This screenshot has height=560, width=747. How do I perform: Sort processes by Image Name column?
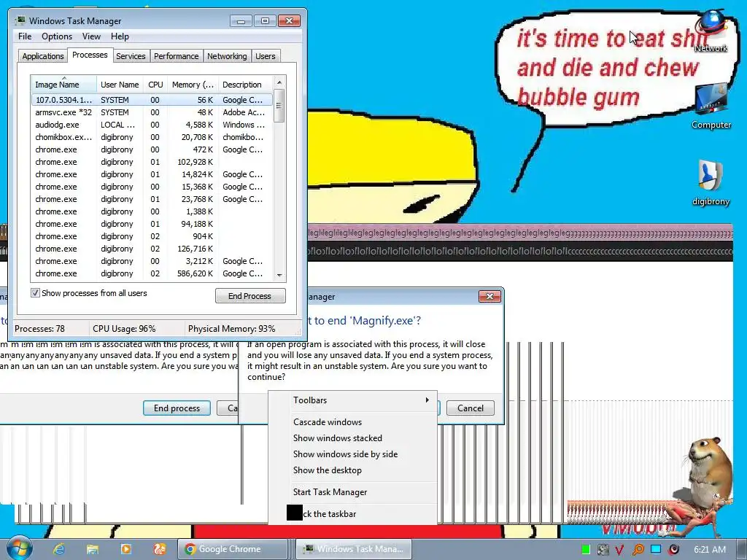tap(63, 85)
